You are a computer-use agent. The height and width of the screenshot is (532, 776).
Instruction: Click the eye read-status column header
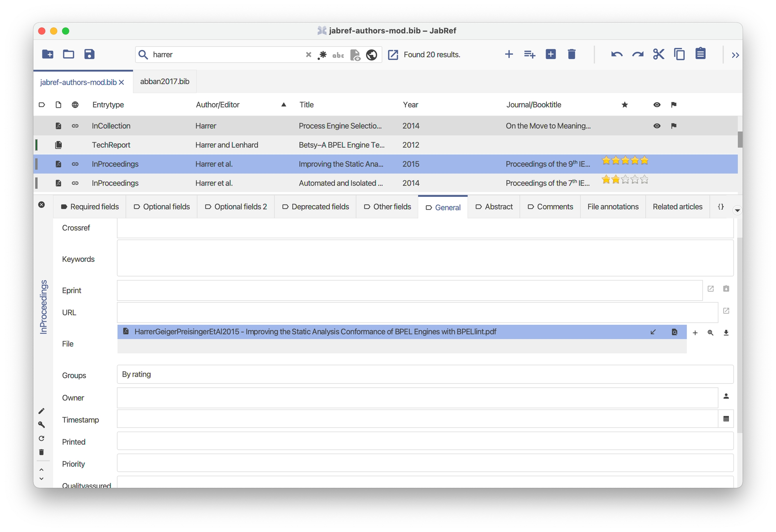coord(657,105)
